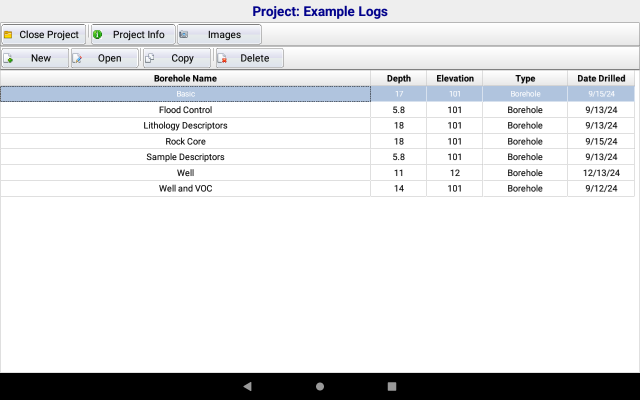Click the Open borehole pencil icon
Viewport: 640px width, 400px height.
tap(77, 59)
